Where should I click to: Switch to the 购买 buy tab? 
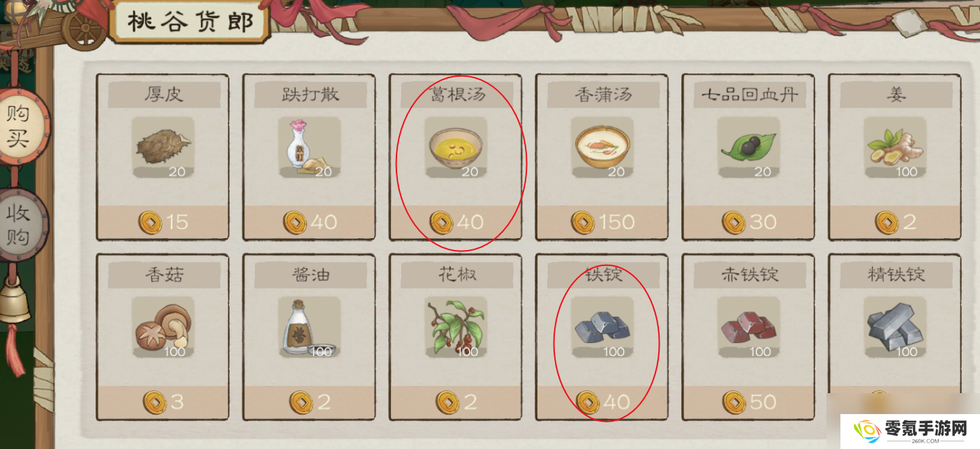[20, 125]
